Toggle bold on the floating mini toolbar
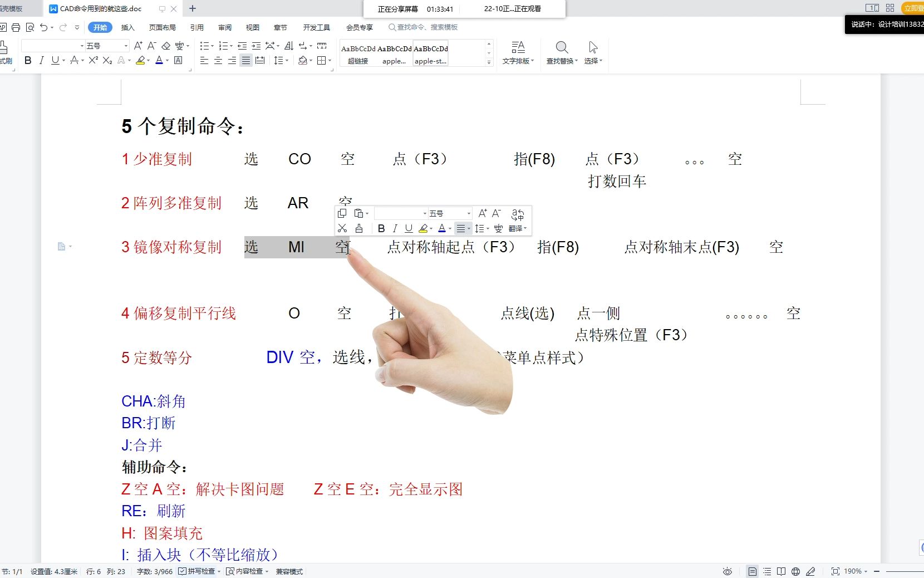The image size is (924, 578). click(382, 228)
